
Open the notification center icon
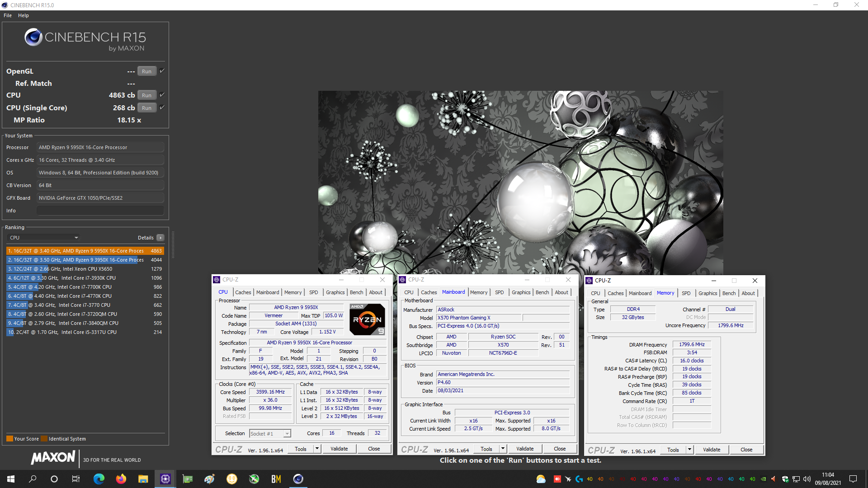tap(853, 479)
